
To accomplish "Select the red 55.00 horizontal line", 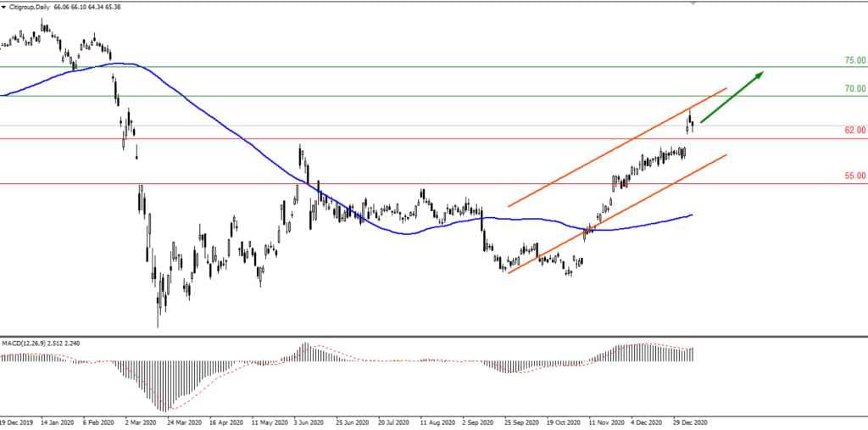I will [x=424, y=183].
